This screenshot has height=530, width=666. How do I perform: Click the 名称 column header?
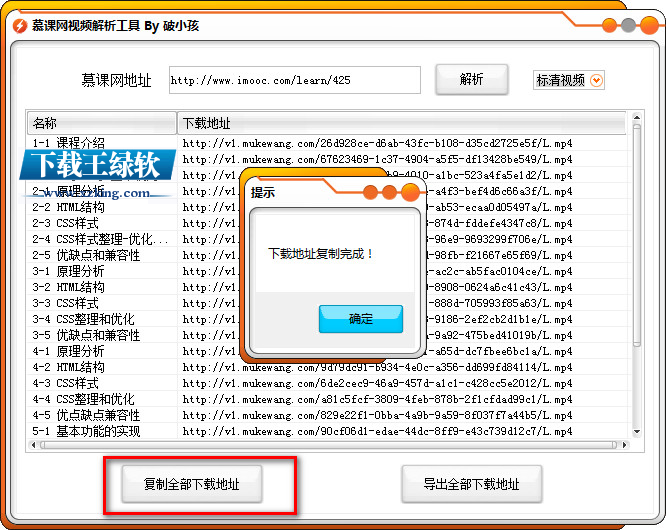(x=102, y=123)
